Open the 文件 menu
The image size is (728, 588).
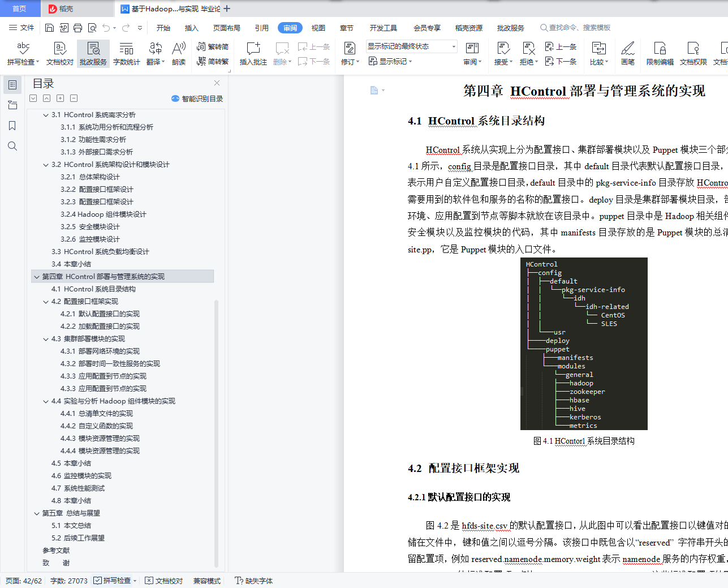point(21,28)
